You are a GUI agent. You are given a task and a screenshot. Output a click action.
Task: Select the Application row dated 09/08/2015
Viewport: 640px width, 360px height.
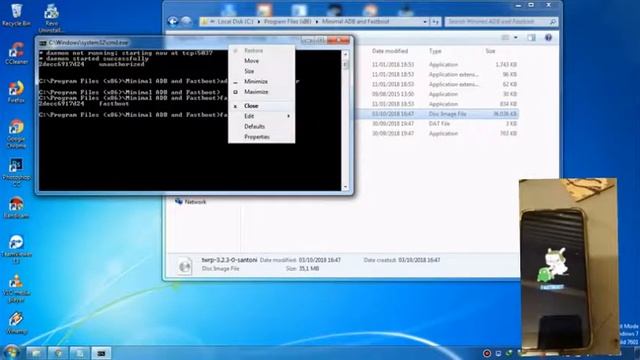click(437, 94)
